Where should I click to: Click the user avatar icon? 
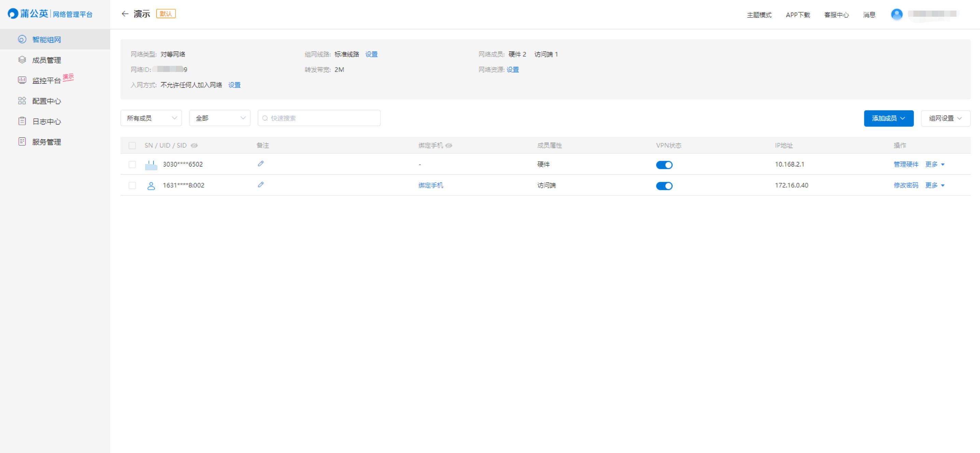coord(896,14)
